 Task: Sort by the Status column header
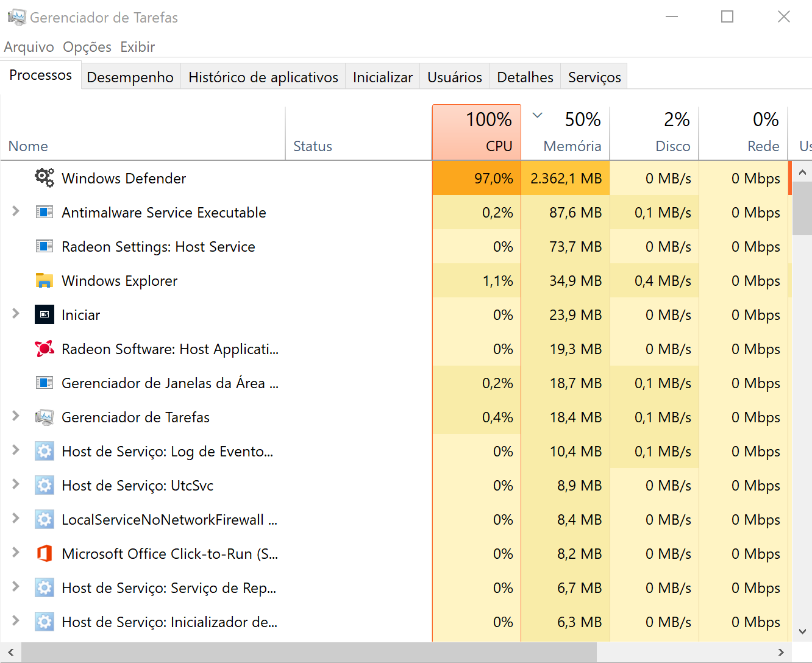358,133
